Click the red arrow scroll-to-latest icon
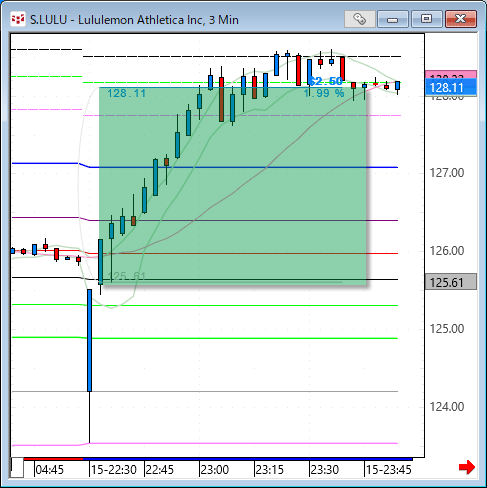Image resolution: width=487 pixels, height=488 pixels. [x=467, y=467]
